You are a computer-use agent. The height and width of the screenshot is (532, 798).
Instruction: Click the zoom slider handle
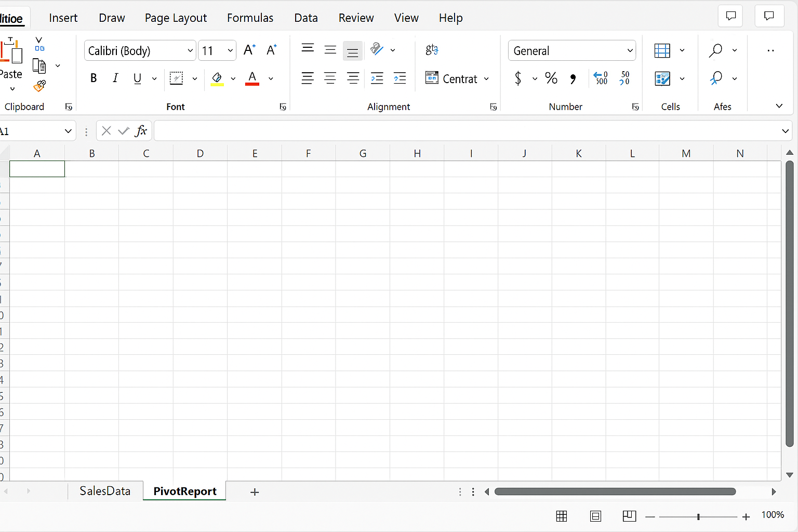pos(698,516)
